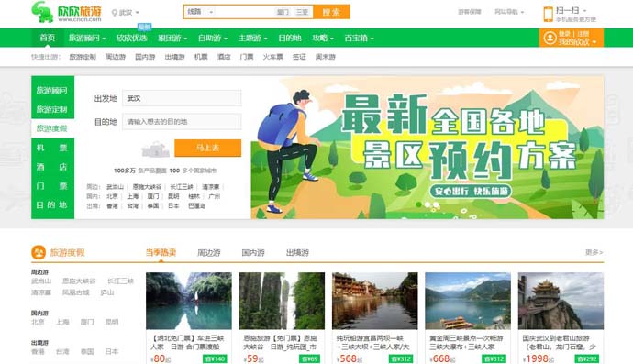Choose 桂林 in the 国内 quick links
Viewport: 633px width, 364px height.
(194, 196)
